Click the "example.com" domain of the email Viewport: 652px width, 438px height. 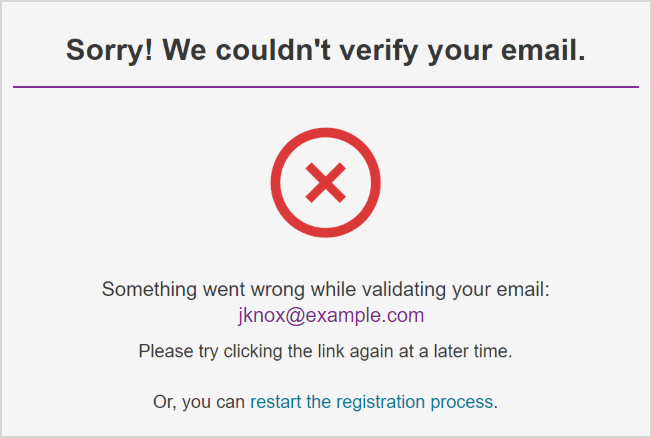pyautogui.click(x=361, y=316)
